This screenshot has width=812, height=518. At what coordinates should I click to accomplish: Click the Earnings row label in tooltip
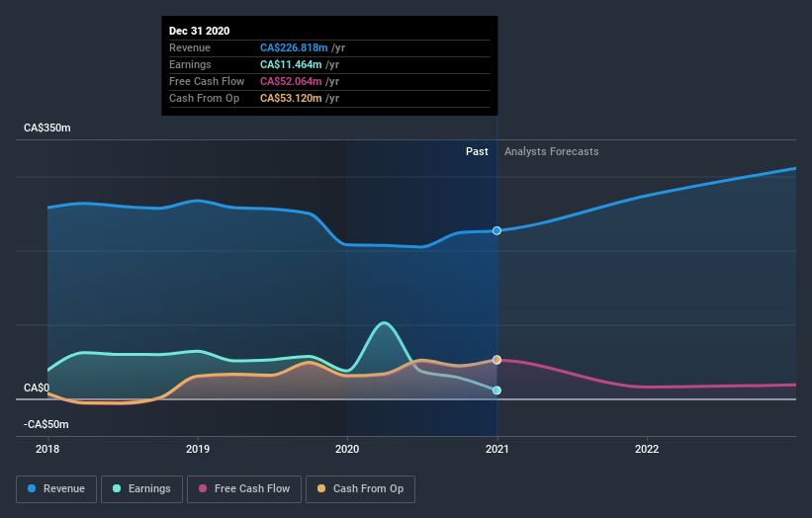190,64
